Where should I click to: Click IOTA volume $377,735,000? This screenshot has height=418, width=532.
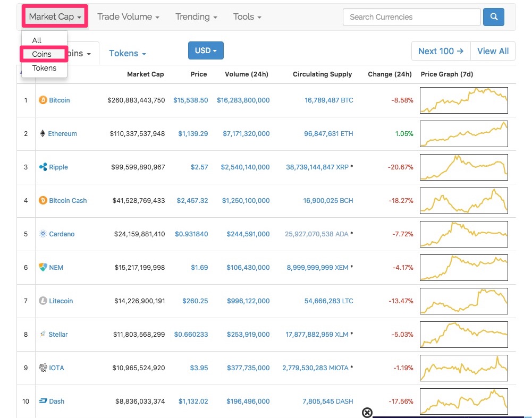(x=248, y=368)
